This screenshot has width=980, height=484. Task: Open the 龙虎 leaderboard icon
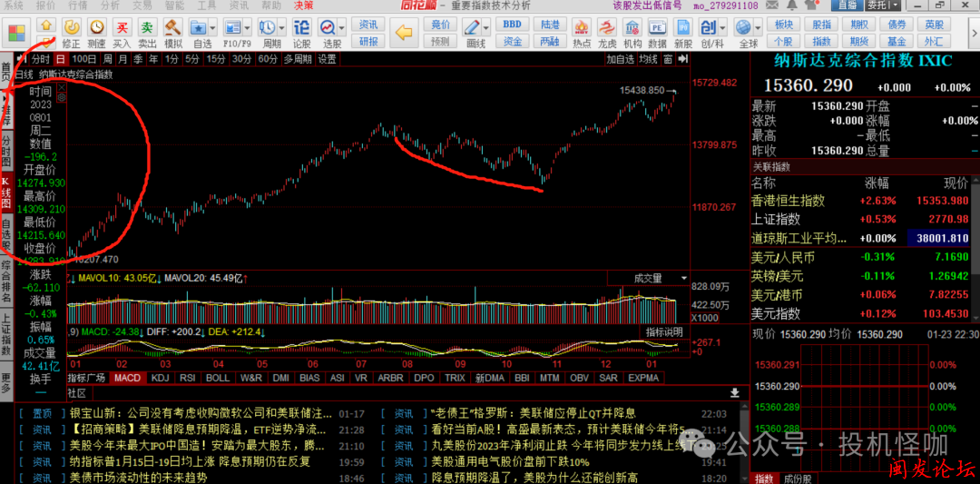pyautogui.click(x=607, y=33)
